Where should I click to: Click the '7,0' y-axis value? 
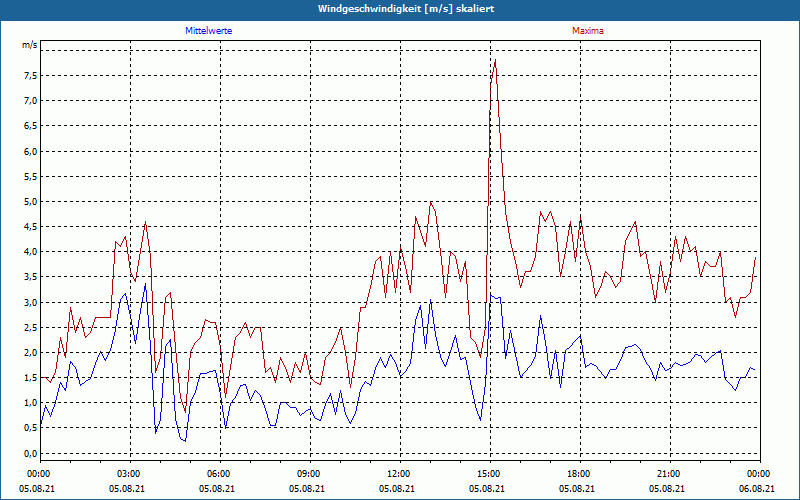coord(31,101)
